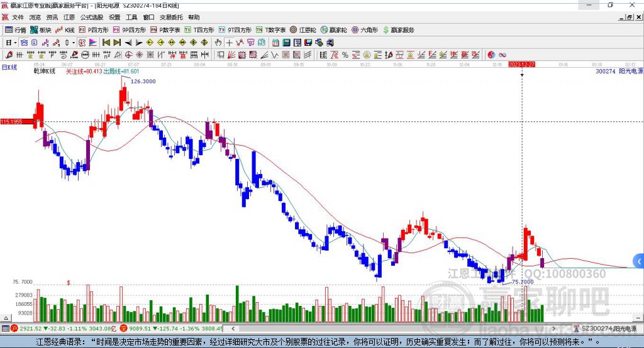The height and width of the screenshot is (348, 644).
Task: Click the 126.3000 high price label
Action: (x=143, y=81)
